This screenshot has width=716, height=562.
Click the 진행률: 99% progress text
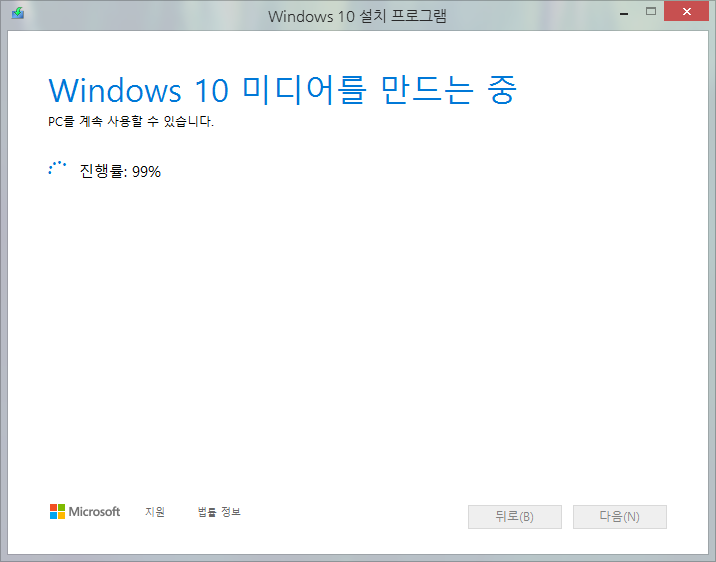point(120,171)
